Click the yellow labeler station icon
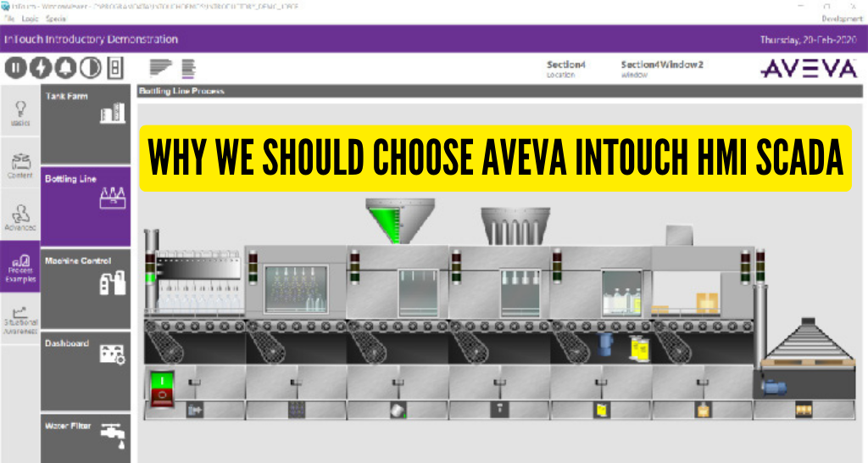This screenshot has height=463, width=868. [601, 410]
